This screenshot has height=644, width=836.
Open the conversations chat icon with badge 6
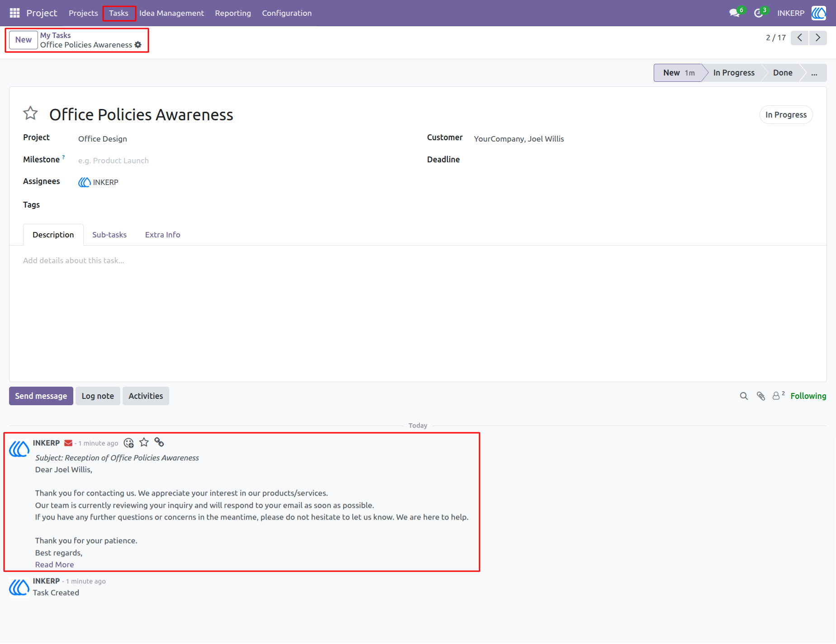(x=735, y=13)
